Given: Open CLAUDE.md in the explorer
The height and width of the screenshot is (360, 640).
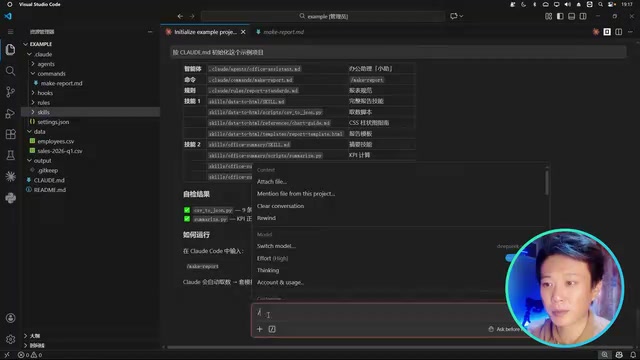Looking at the screenshot, I should [49, 180].
